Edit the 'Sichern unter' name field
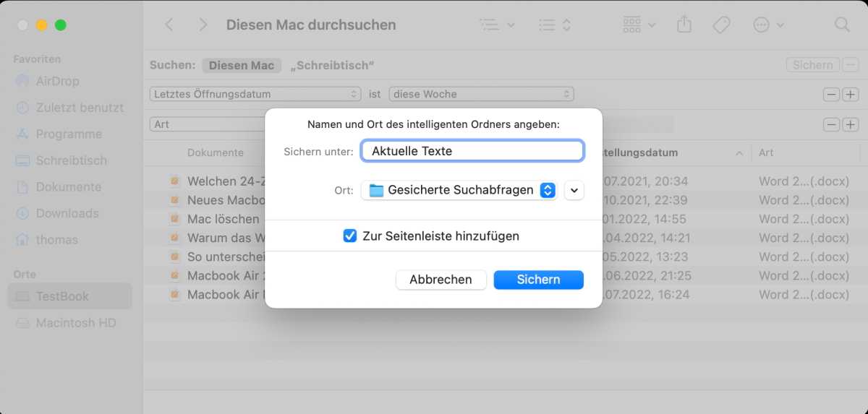This screenshot has height=414, width=868. (472, 150)
